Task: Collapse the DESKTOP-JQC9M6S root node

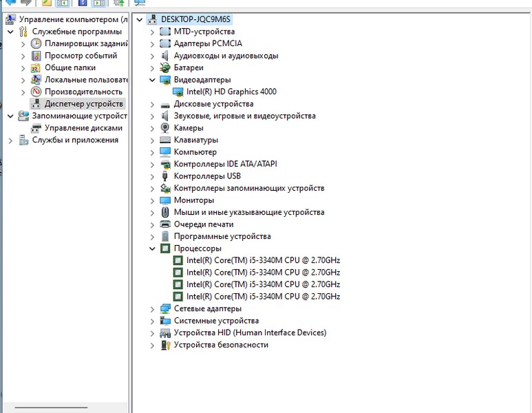Action: [140, 20]
